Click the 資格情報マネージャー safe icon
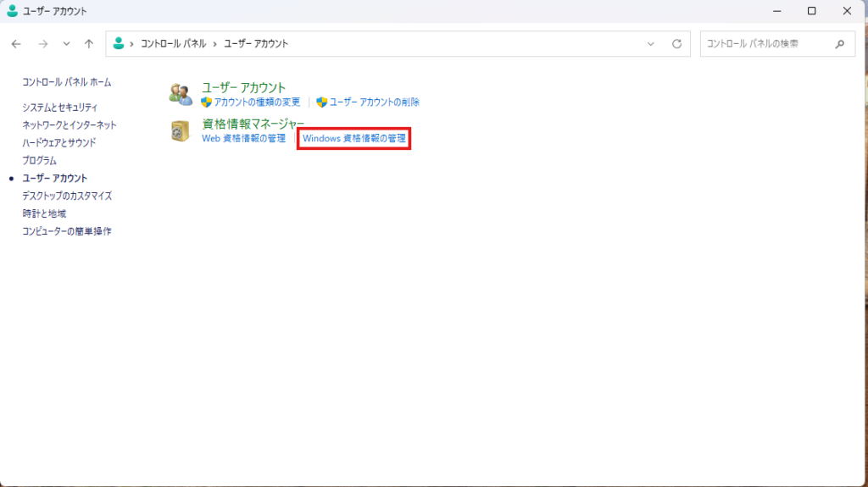Image resolution: width=868 pixels, height=487 pixels. (x=181, y=131)
